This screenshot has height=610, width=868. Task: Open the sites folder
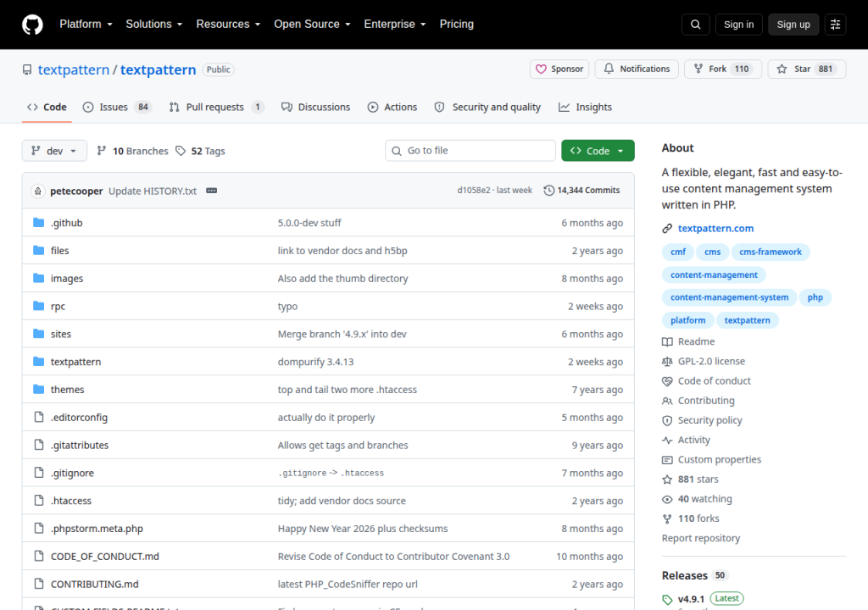point(61,334)
